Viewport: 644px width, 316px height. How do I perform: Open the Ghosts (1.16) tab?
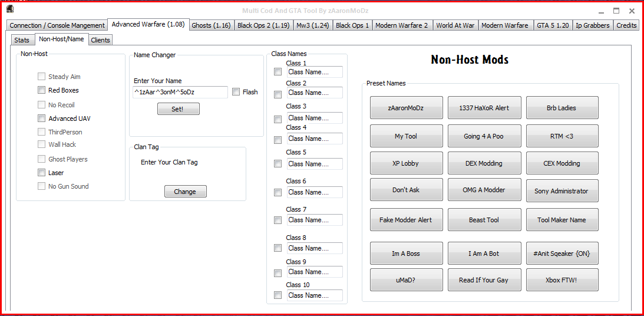point(213,25)
